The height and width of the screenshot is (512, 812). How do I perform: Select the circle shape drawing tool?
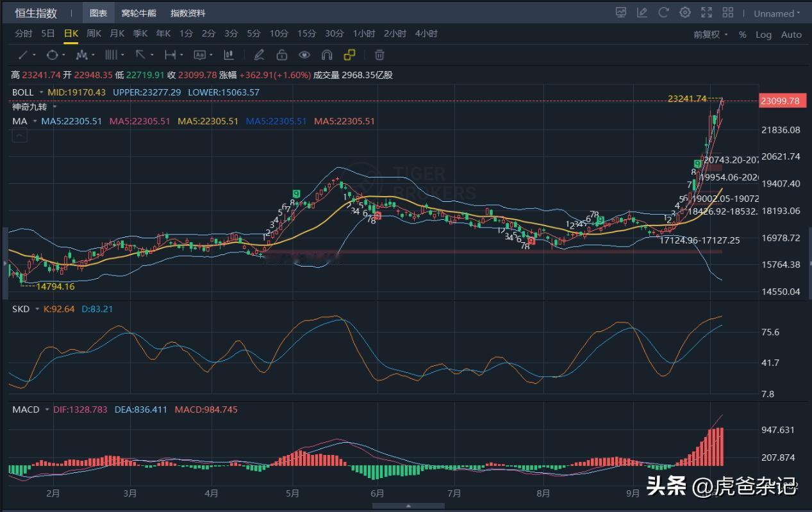point(52,55)
